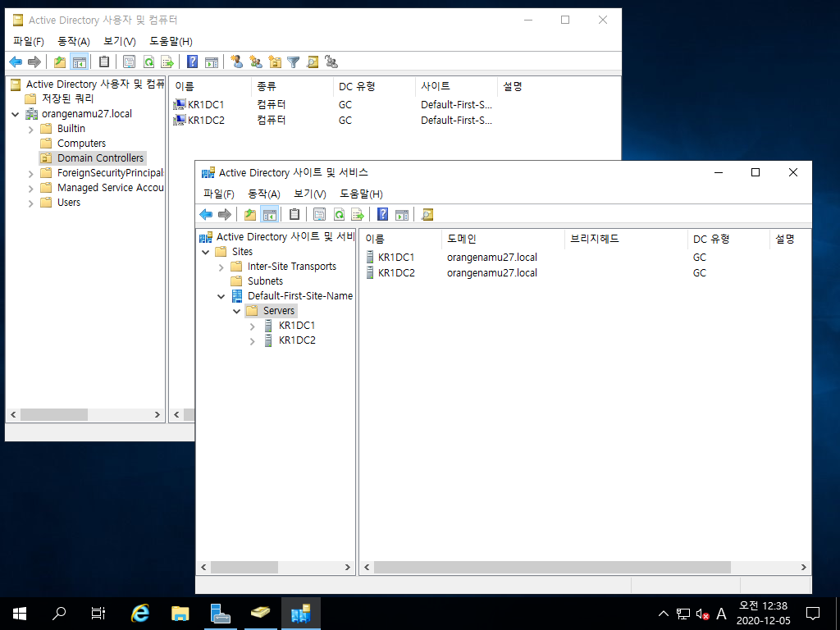840x630 pixels.
Task: Open 보기(V) menu in Users and Computers
Action: (x=120, y=41)
